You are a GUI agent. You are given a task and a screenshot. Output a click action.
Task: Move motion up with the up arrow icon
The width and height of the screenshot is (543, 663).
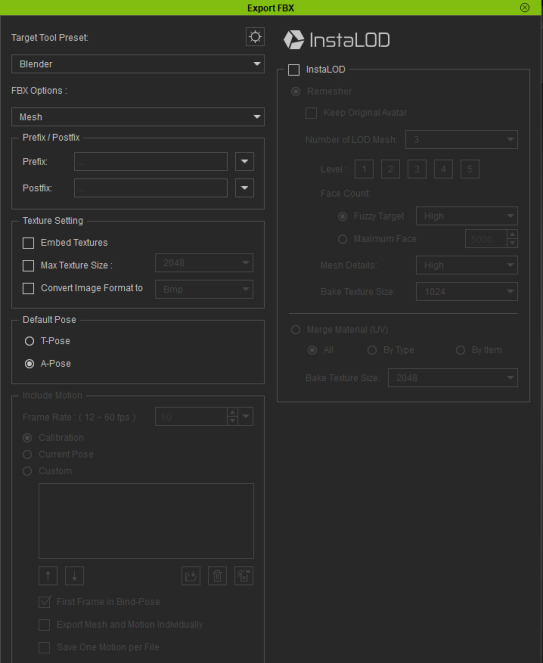48,576
